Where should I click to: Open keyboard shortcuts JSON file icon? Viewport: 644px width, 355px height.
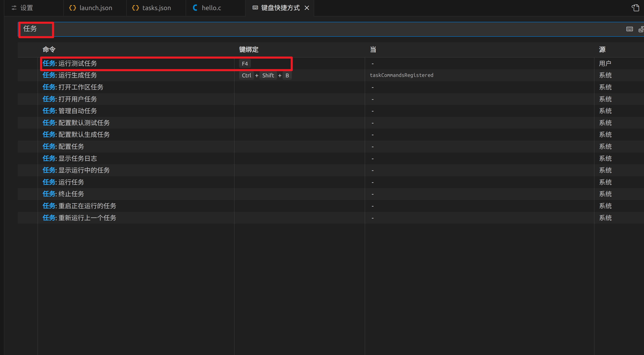[635, 8]
